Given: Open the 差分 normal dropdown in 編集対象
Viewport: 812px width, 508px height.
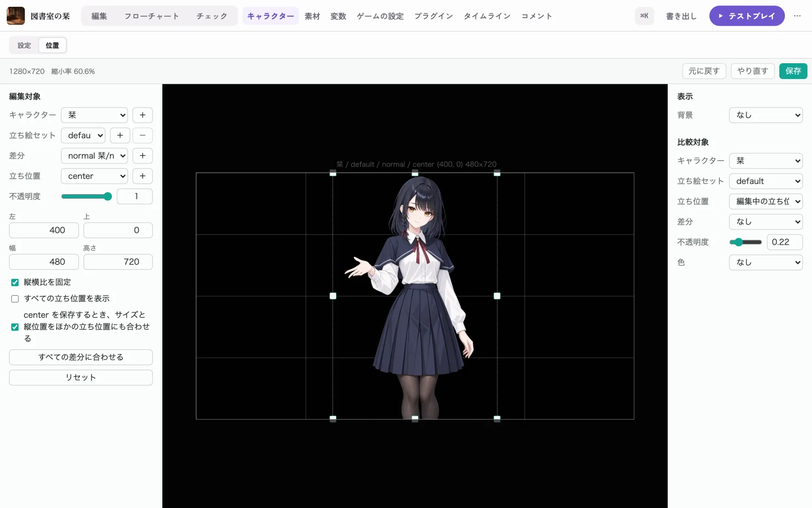Looking at the screenshot, I should pyautogui.click(x=94, y=156).
